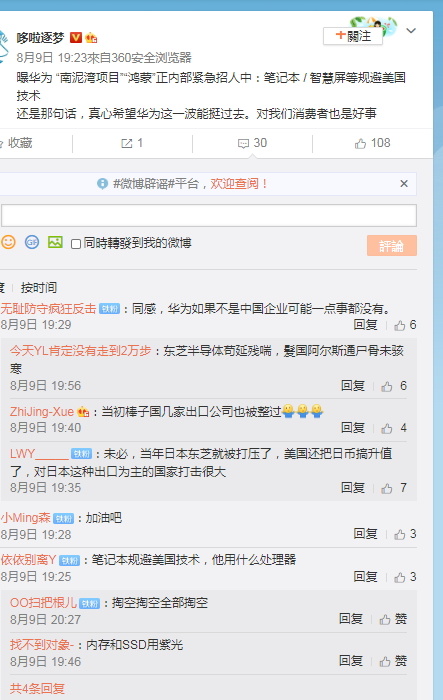
Task: Open 欢迎查阅 link in notice bar
Action: pyautogui.click(x=238, y=184)
